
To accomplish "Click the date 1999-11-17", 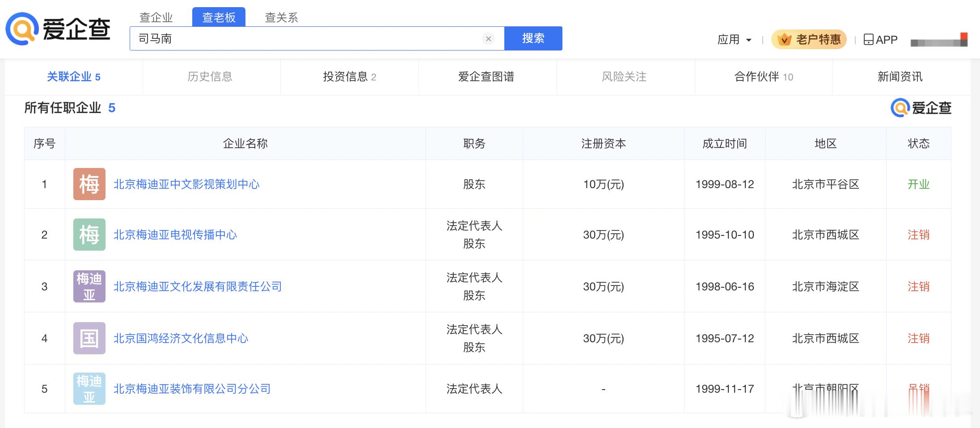I will tap(725, 389).
